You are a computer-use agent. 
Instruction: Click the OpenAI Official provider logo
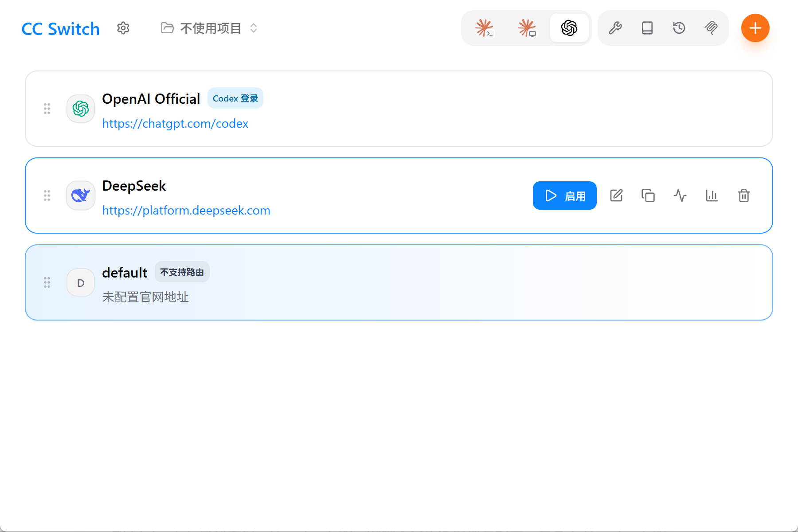pos(81,109)
